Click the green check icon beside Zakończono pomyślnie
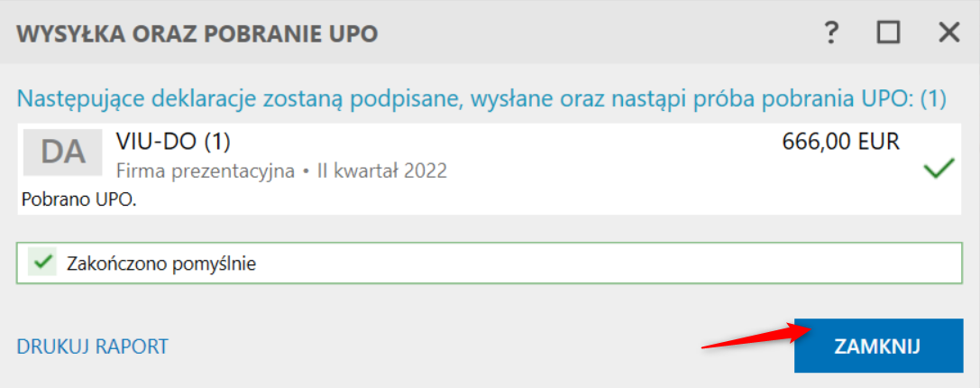The height and width of the screenshot is (388, 980). 41,263
